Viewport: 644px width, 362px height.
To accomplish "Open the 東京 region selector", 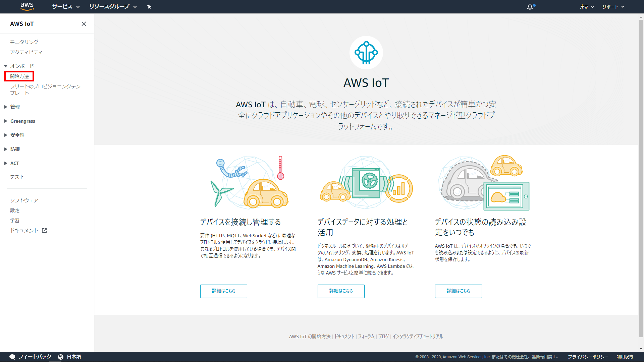I will [587, 7].
